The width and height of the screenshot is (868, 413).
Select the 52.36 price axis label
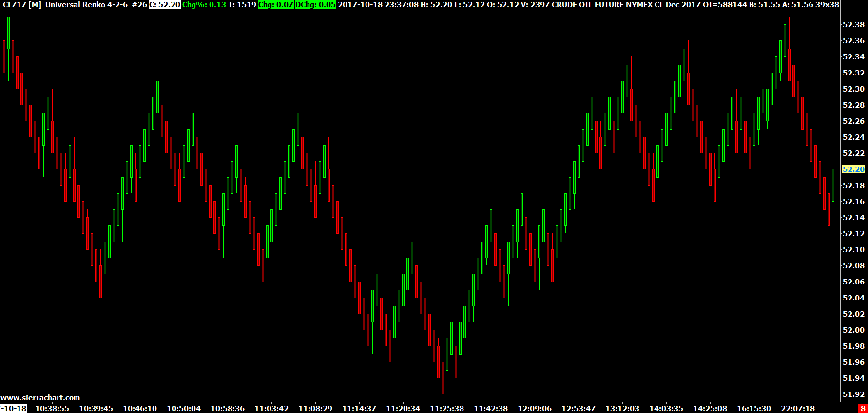(x=853, y=41)
